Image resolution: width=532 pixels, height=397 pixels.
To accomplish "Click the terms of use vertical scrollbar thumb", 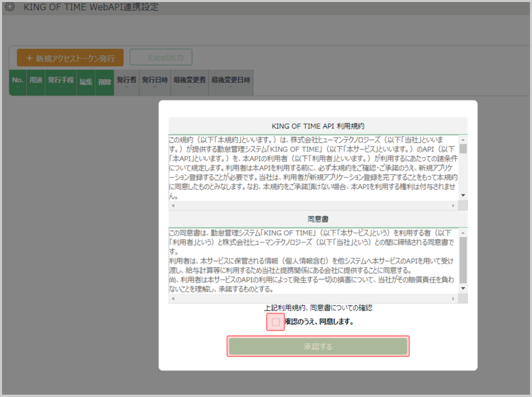I will coord(463,149).
